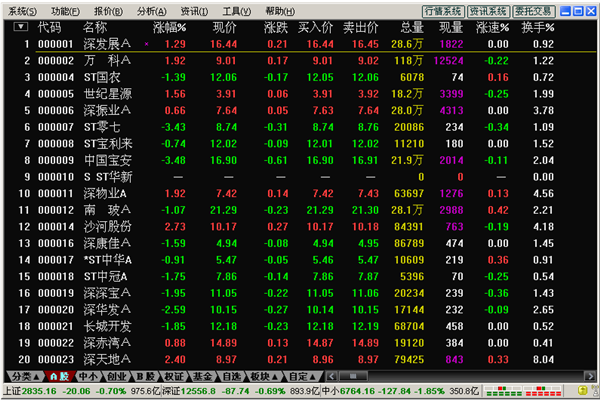600x403 pixels.
Task: Click the green market breadth indicator in status bar
Action: pos(503,391)
